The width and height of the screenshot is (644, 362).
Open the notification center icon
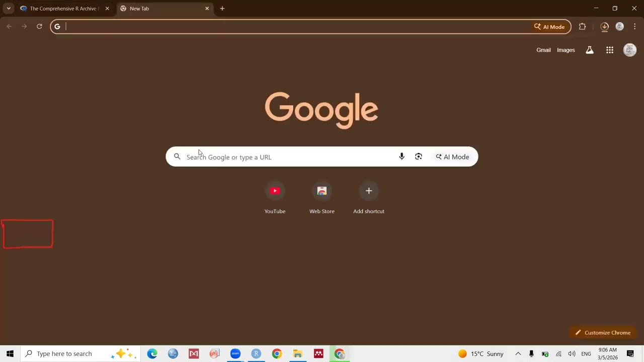pyautogui.click(x=630, y=354)
